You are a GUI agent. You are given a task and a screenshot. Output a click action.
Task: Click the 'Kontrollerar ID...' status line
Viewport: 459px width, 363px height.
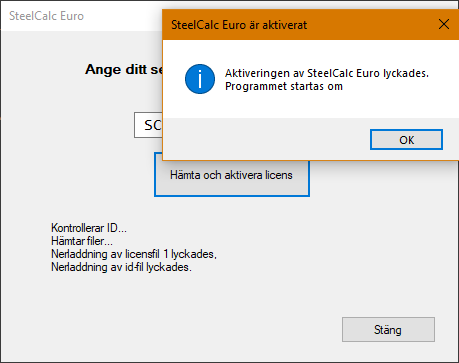coord(89,228)
